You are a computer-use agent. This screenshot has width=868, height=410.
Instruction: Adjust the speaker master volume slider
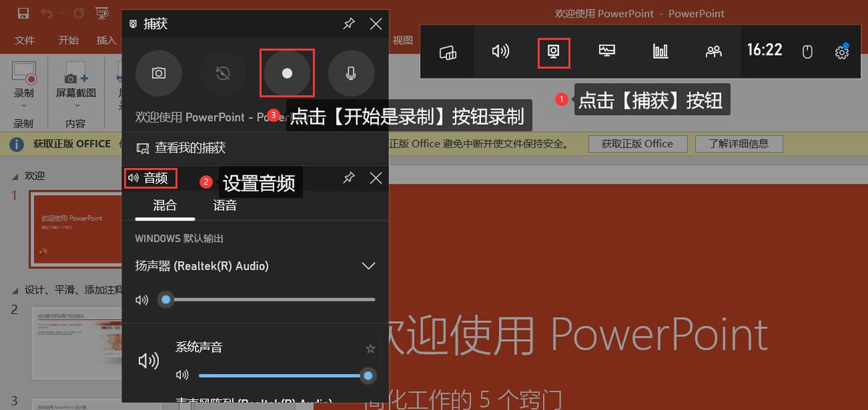coord(268,299)
